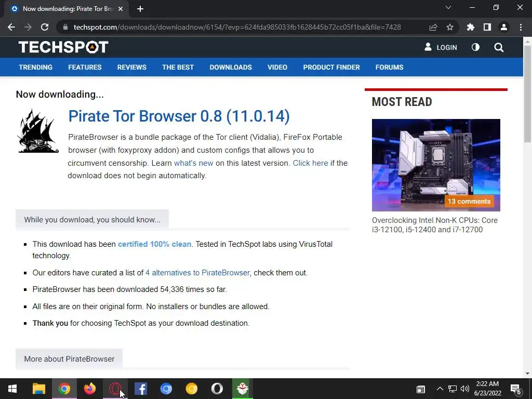Open "certified 100% clean" link

click(x=154, y=244)
